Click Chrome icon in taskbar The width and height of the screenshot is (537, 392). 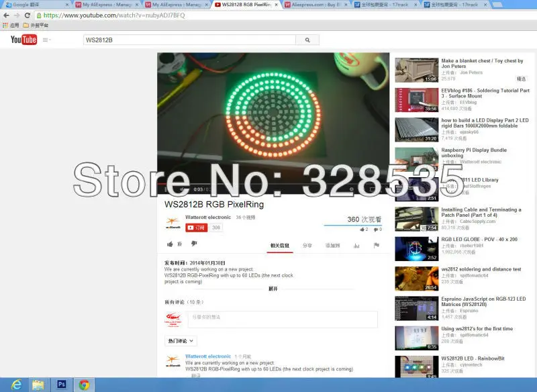(x=85, y=385)
